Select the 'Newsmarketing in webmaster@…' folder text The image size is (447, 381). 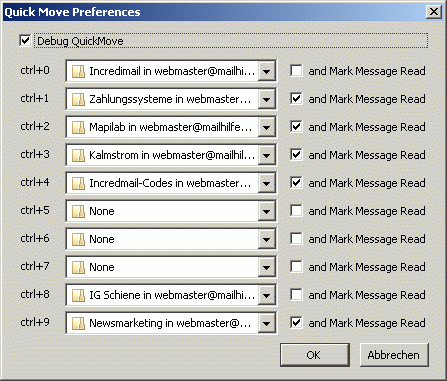170,323
